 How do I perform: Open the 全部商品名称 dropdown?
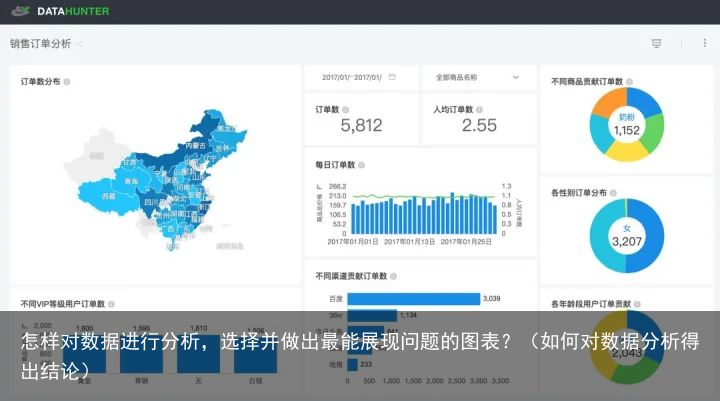coord(479,77)
